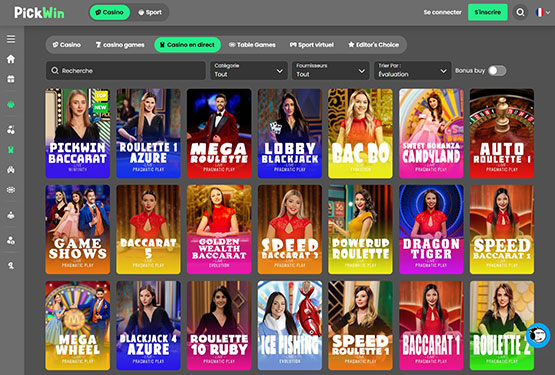Open the Dragon Tiger game

point(431,229)
